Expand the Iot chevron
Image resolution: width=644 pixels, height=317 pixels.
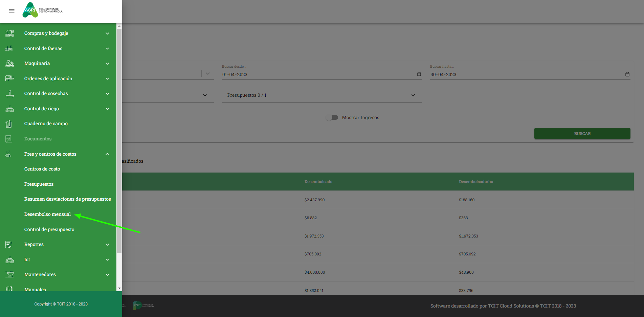point(107,259)
